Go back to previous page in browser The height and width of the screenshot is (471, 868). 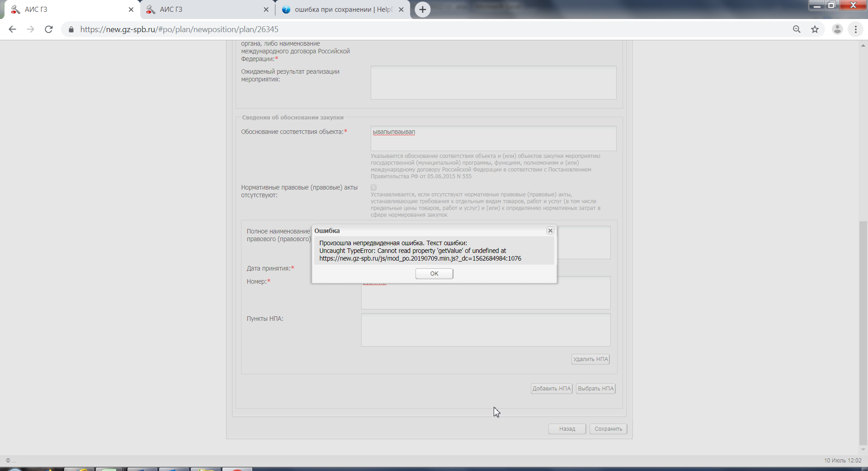click(x=12, y=29)
